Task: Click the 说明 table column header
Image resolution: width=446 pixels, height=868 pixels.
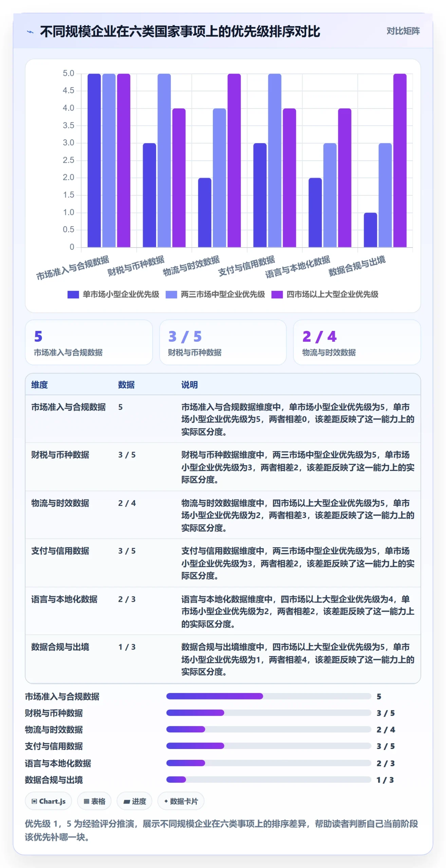Action: point(189,385)
